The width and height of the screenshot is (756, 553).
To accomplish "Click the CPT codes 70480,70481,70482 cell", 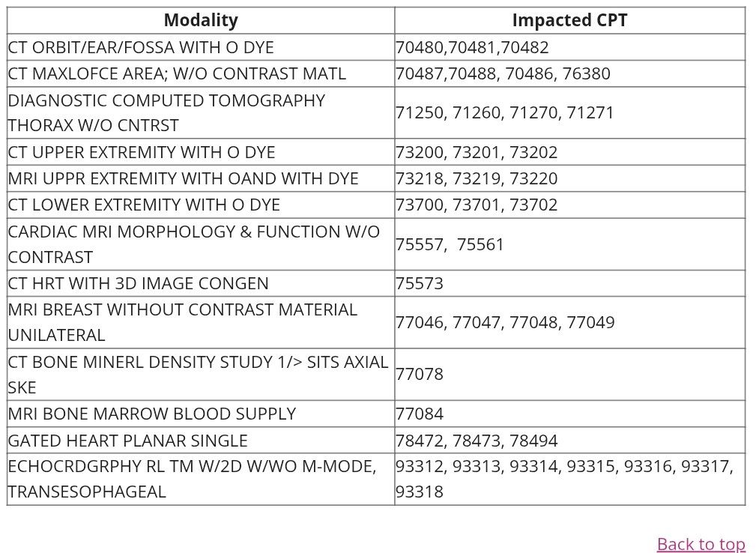I will pos(472,47).
